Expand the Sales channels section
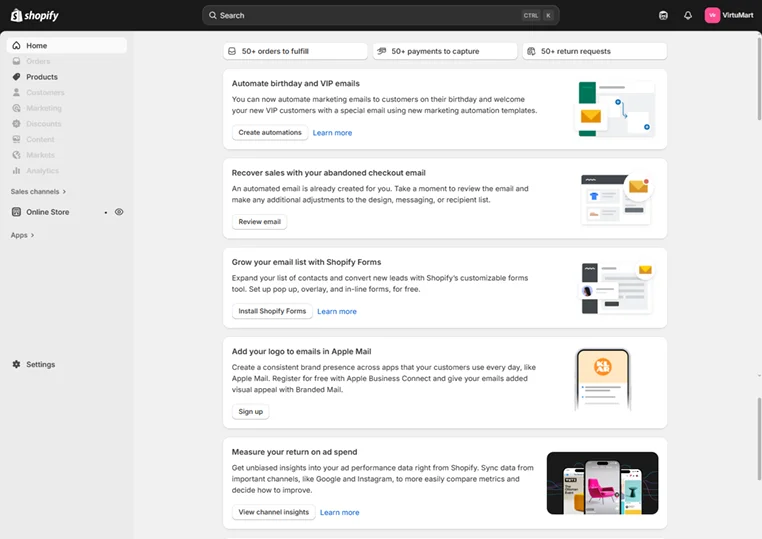 point(39,191)
